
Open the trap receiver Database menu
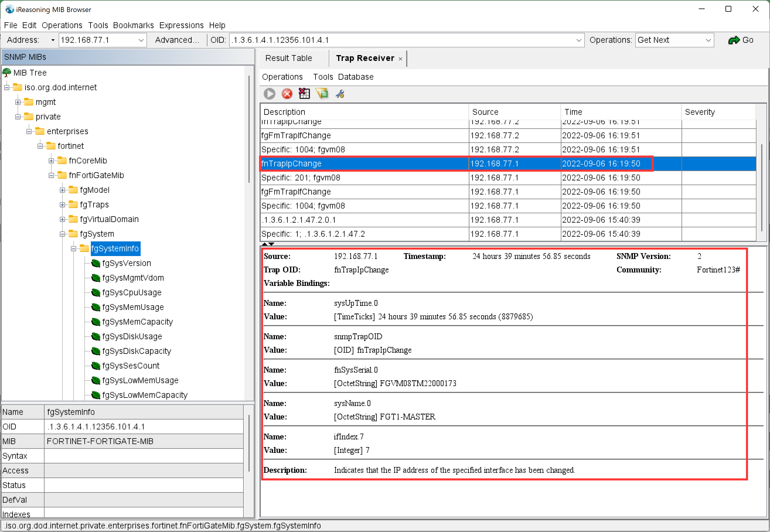(x=355, y=77)
